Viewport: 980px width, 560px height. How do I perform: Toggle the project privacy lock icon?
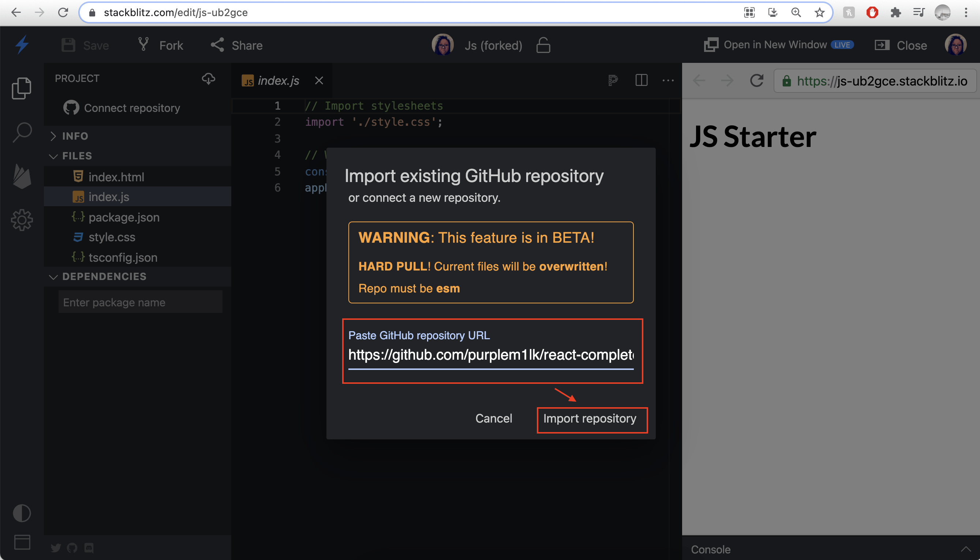click(x=543, y=45)
